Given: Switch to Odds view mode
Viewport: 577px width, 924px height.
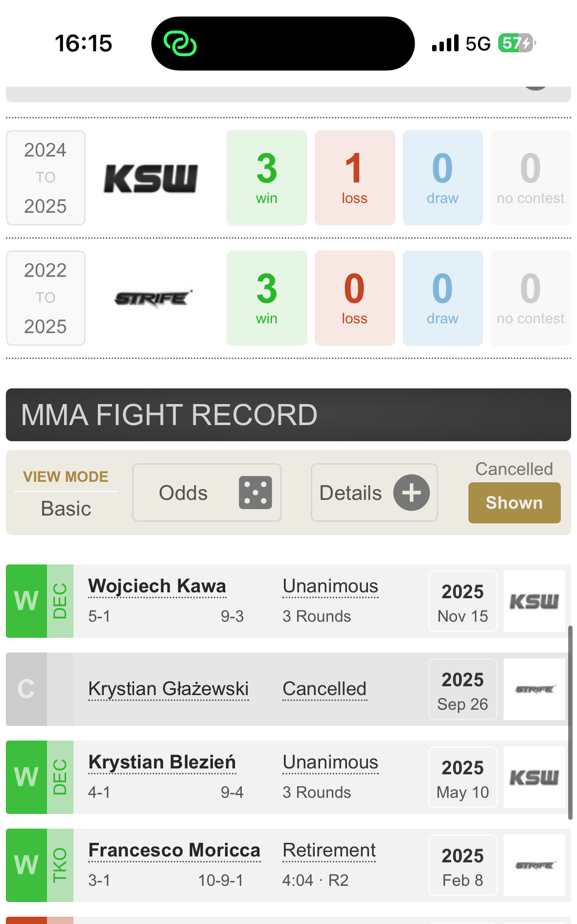Looking at the screenshot, I should click(x=184, y=493).
